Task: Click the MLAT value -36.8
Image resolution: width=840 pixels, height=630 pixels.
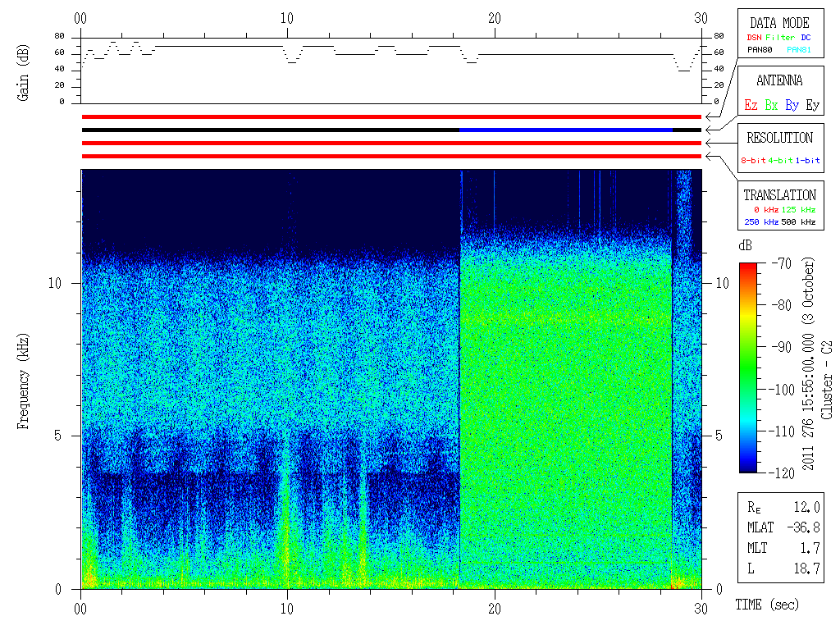Action: point(803,527)
